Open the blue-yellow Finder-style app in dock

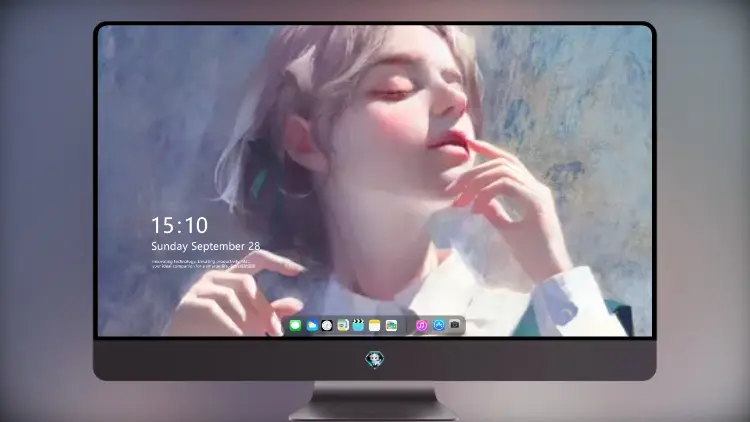(x=343, y=326)
